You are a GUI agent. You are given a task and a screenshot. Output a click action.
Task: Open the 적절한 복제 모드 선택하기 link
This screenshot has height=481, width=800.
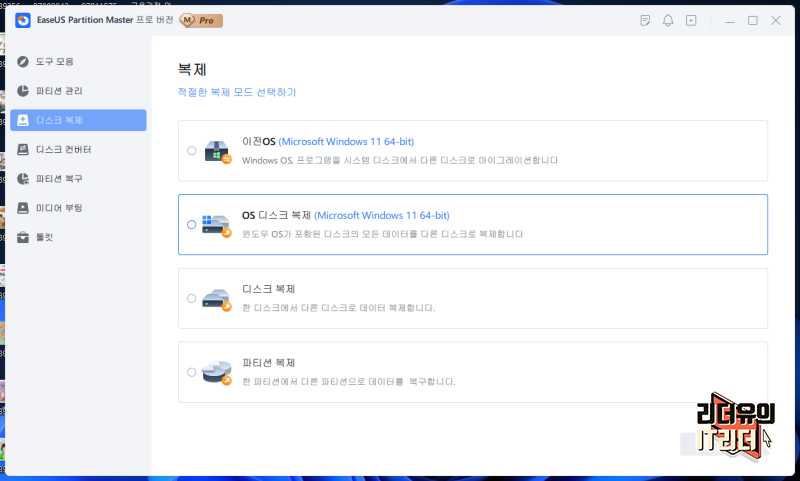tap(237, 92)
